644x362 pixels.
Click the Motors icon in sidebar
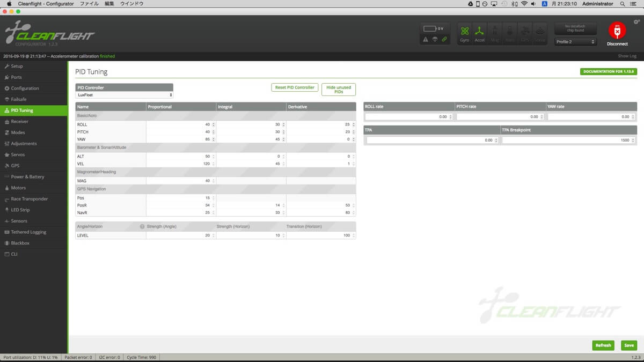(6, 188)
